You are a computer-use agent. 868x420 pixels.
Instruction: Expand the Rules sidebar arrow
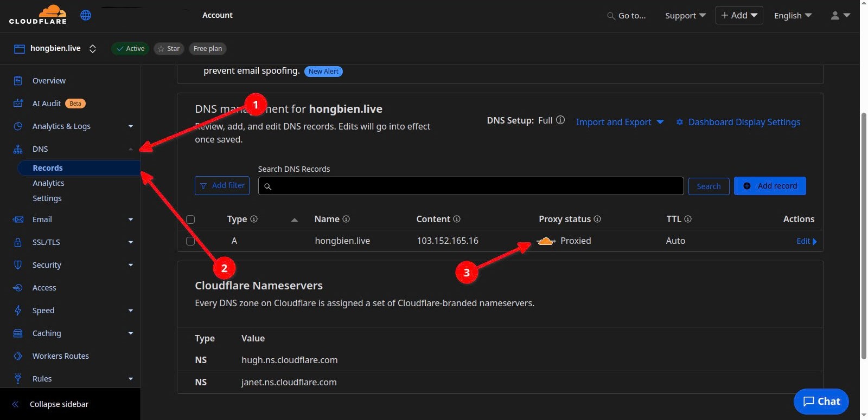(131, 379)
